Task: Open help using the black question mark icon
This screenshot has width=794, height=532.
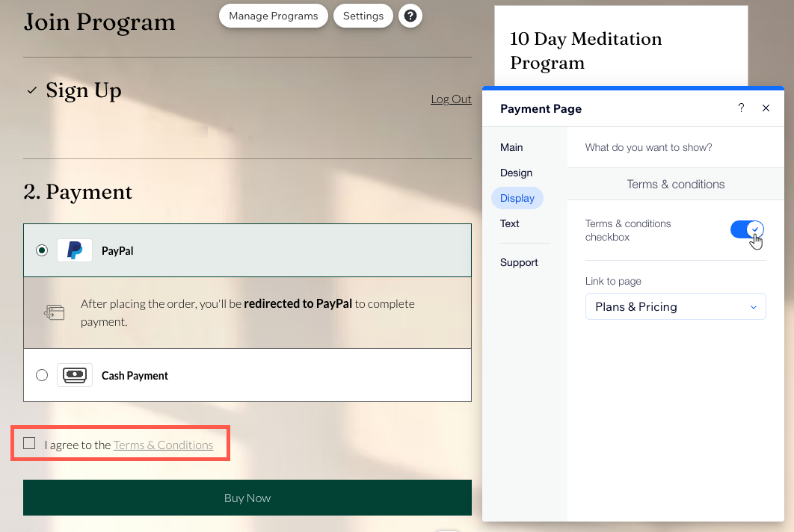Action: (410, 16)
